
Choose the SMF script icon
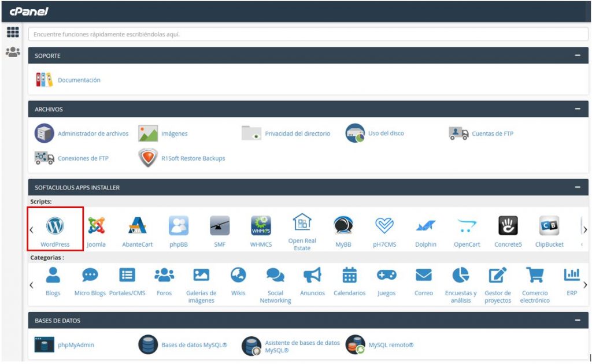(x=220, y=225)
